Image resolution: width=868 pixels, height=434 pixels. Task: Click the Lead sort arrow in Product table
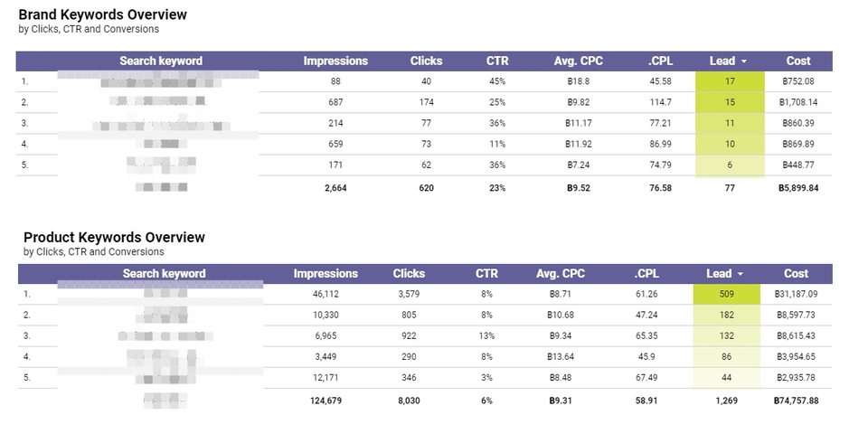click(x=741, y=274)
